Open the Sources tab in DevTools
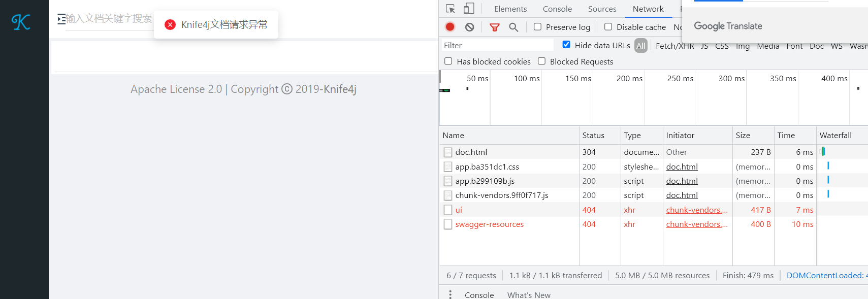The height and width of the screenshot is (299, 868). click(x=602, y=9)
